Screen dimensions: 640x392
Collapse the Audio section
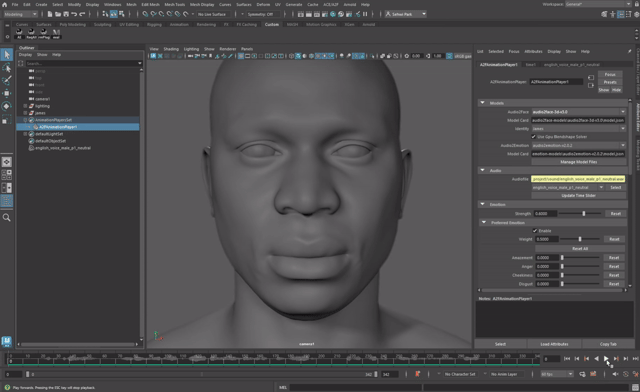tap(482, 170)
